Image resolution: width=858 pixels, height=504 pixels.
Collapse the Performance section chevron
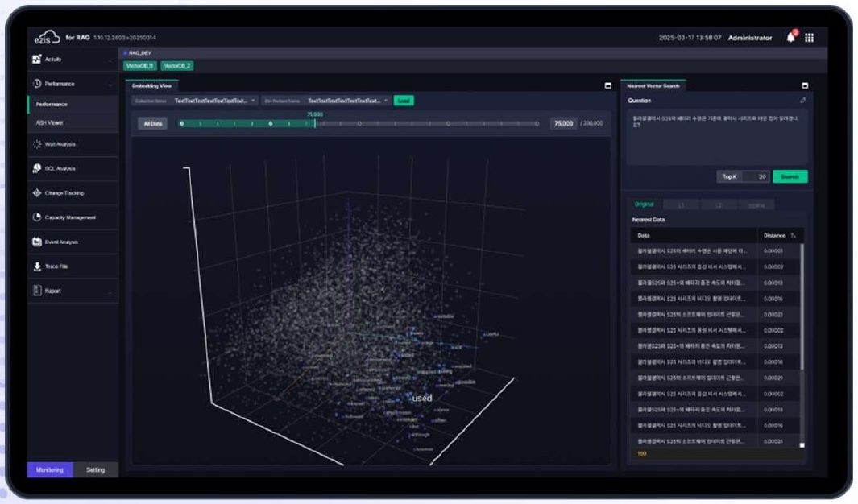click(110, 85)
